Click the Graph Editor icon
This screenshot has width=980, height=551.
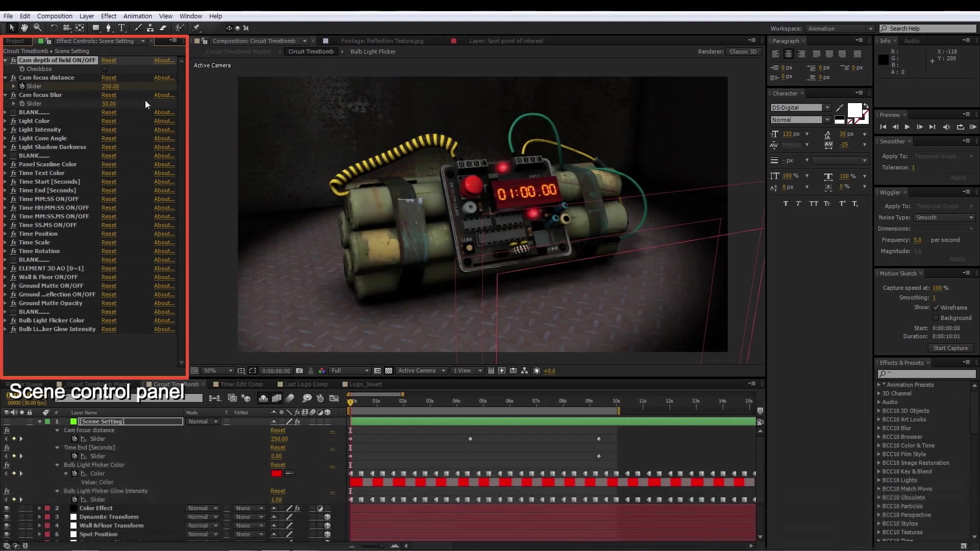pos(333,398)
